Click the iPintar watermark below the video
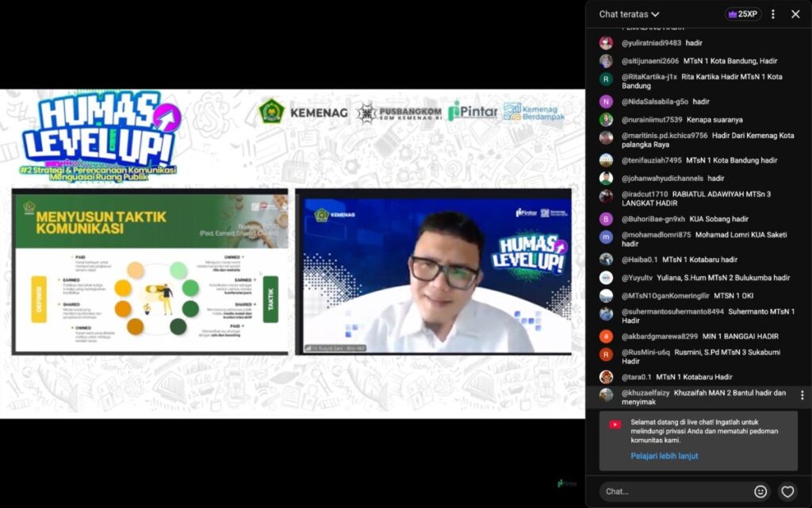This screenshot has width=812, height=508. (x=567, y=483)
